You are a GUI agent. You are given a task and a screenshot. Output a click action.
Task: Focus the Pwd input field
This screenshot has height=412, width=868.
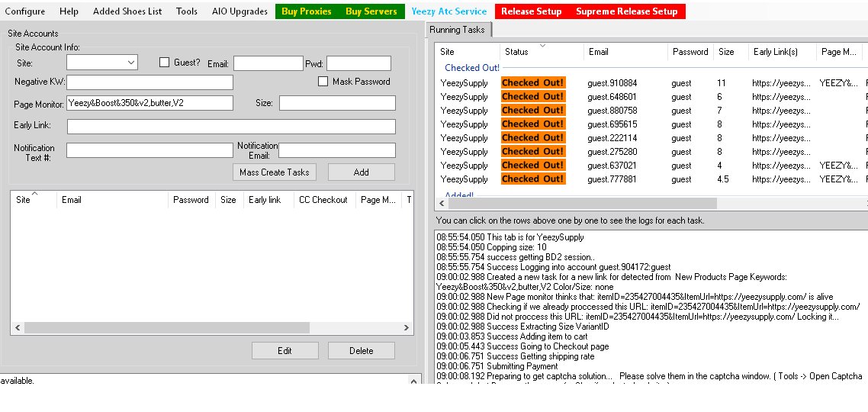click(x=358, y=63)
